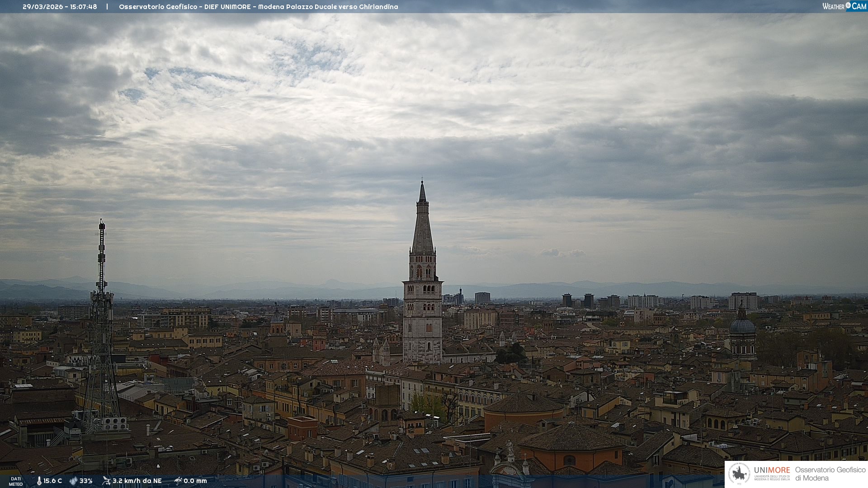Click the thermometer temperature icon

[x=39, y=481]
